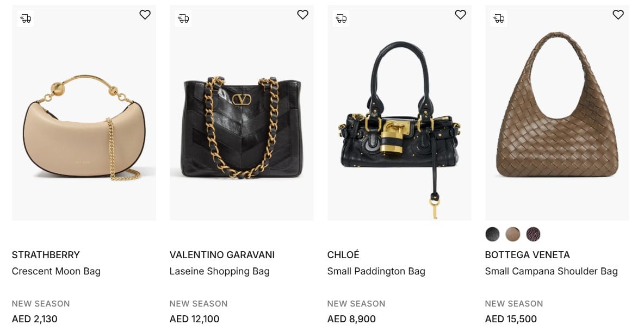Favorite the Valentino Laseine Shopping Bag
The height and width of the screenshot is (331, 644).
(302, 15)
